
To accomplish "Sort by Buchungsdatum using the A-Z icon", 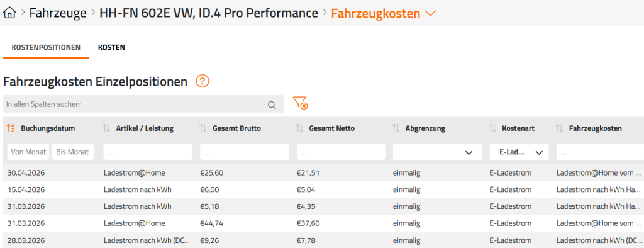I will tap(11, 128).
